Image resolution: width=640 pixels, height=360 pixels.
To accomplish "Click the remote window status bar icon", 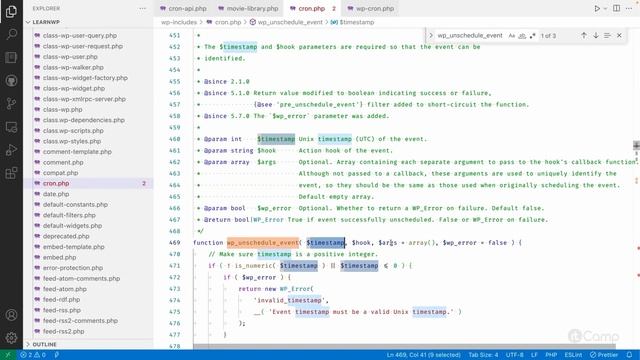I will [8, 355].
